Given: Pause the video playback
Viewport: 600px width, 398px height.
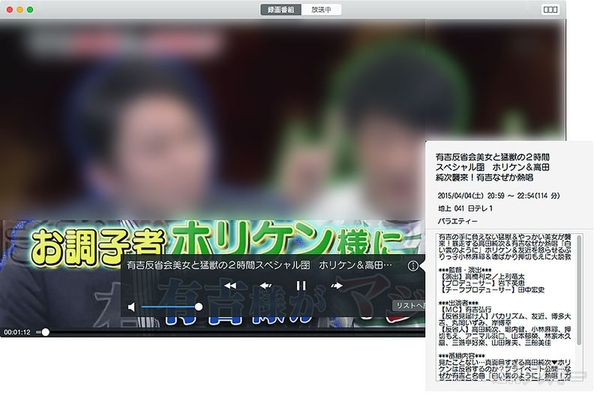Looking at the screenshot, I should click(301, 285).
